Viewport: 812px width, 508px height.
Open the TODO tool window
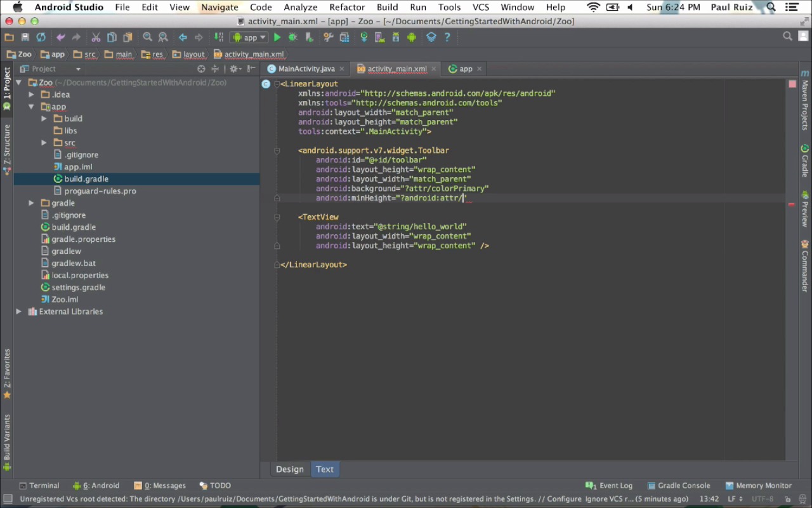point(215,485)
